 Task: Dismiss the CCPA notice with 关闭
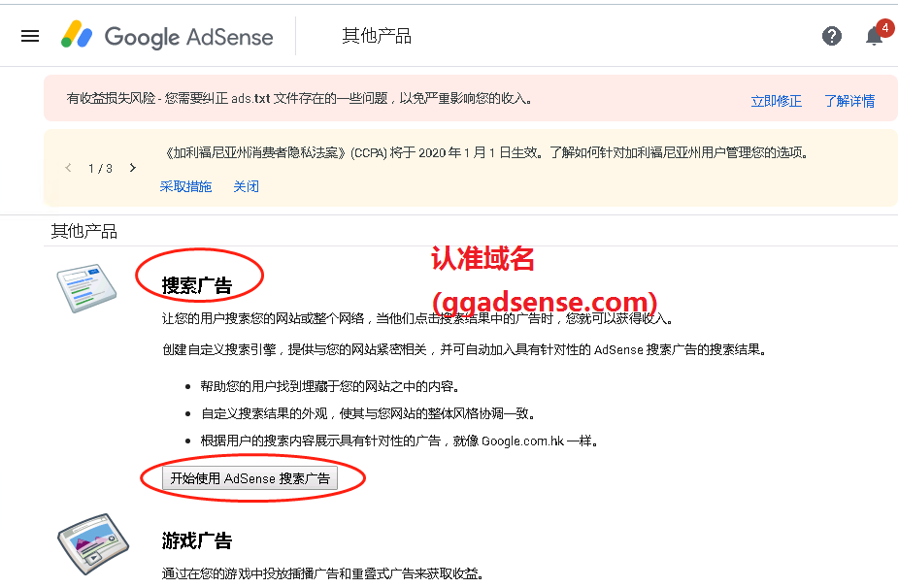246,186
